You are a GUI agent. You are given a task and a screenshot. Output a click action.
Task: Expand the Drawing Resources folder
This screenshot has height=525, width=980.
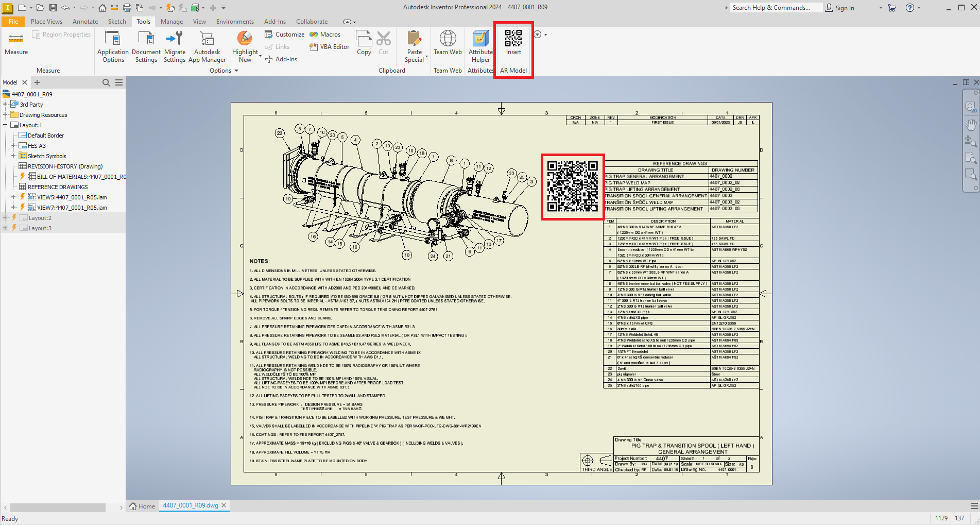(5, 115)
